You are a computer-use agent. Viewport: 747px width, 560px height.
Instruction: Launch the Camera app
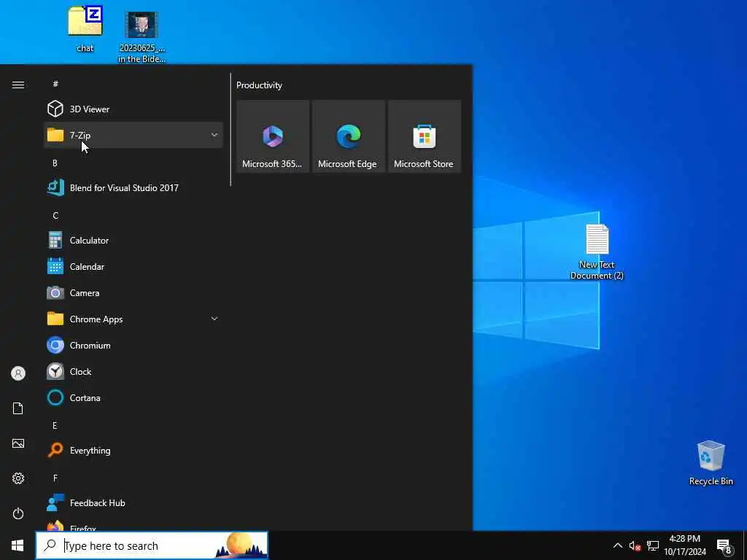pyautogui.click(x=133, y=292)
